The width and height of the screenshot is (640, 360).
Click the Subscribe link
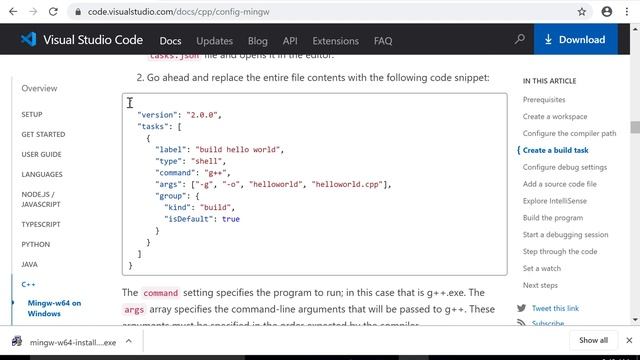(548, 323)
